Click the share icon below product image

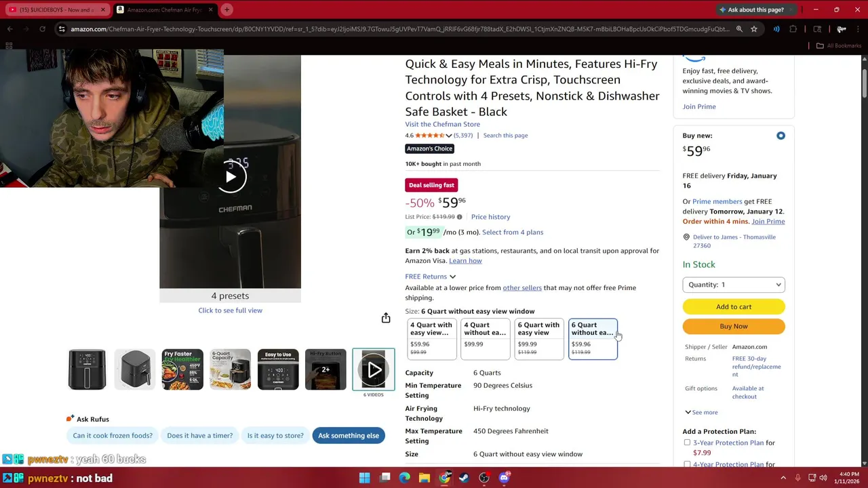386,318
